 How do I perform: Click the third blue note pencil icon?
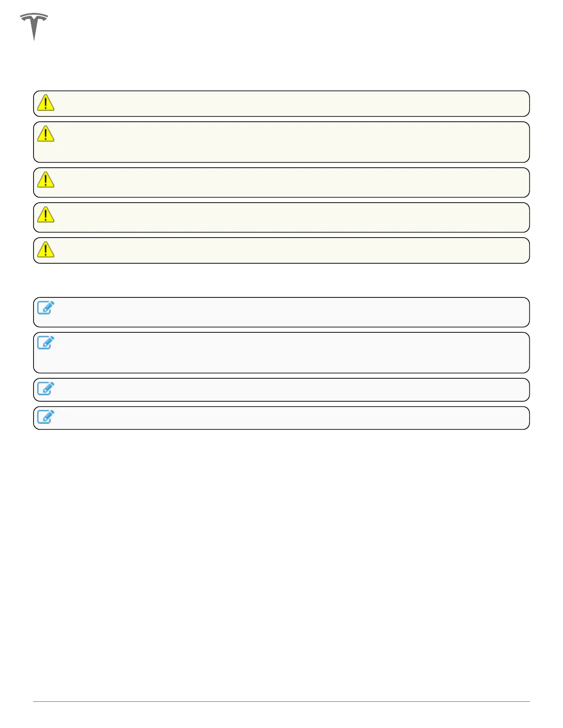(x=46, y=388)
